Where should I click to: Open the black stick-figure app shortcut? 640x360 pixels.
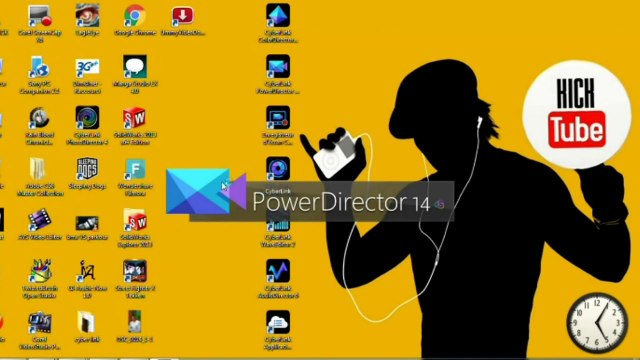(87, 271)
